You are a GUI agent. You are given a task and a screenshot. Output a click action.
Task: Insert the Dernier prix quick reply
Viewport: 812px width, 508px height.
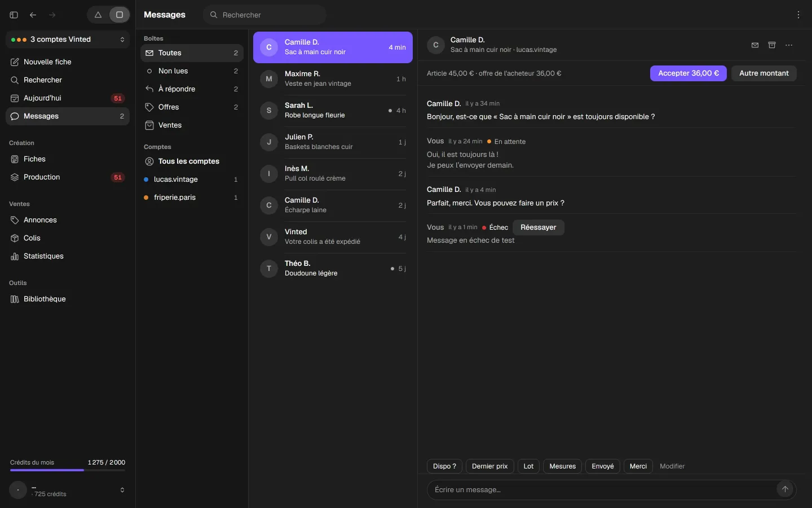tap(490, 466)
